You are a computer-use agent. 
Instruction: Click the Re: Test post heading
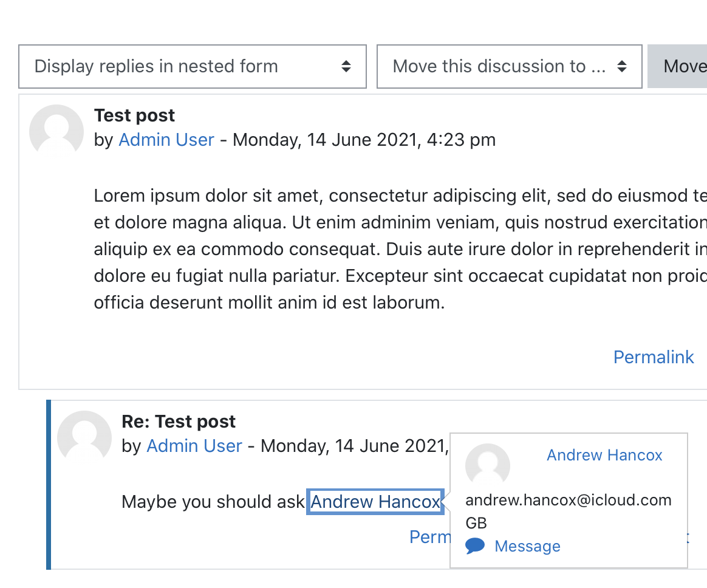pos(179,422)
